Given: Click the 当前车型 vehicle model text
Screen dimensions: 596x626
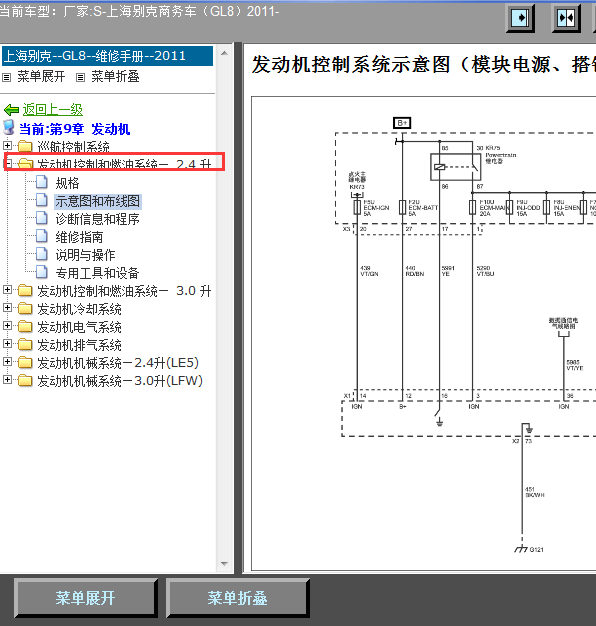Looking at the screenshot, I should point(139,11).
